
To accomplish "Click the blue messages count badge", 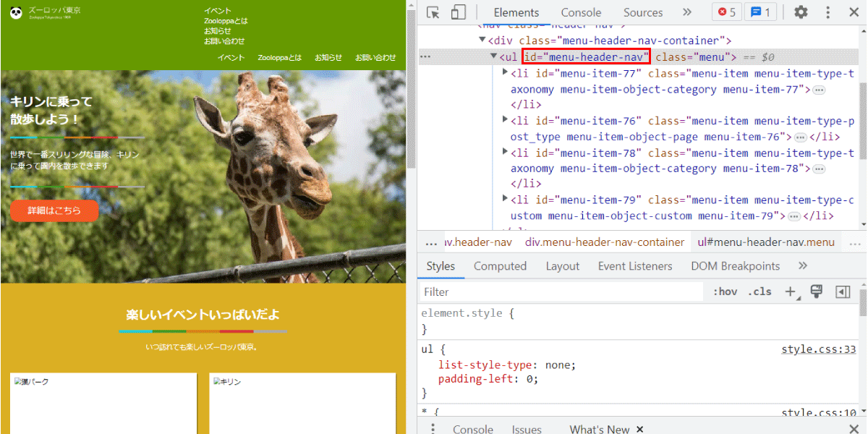I will click(x=759, y=12).
